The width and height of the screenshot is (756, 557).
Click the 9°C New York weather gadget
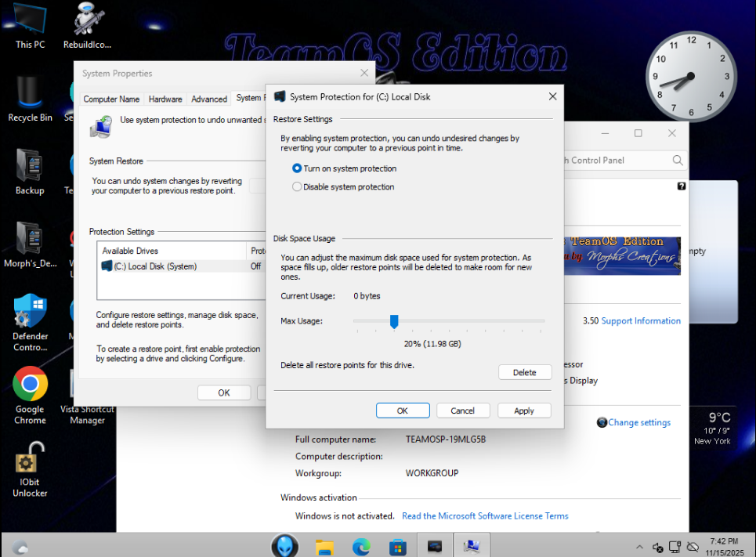tap(714, 429)
